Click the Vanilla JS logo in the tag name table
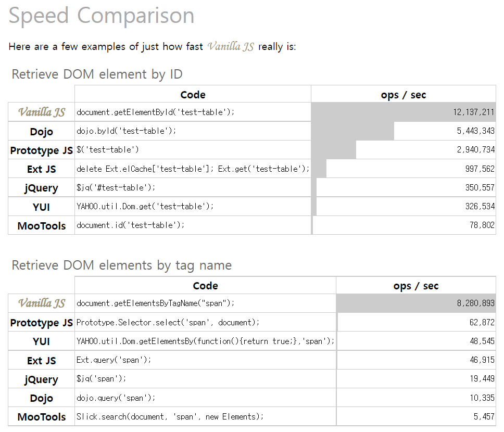Screen dimensions: 504x432 click(x=42, y=303)
